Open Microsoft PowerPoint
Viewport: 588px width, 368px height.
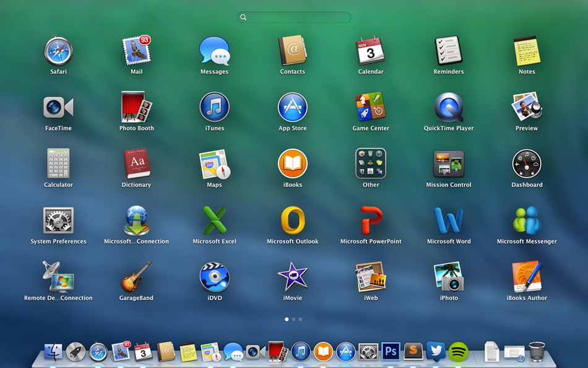click(x=371, y=220)
